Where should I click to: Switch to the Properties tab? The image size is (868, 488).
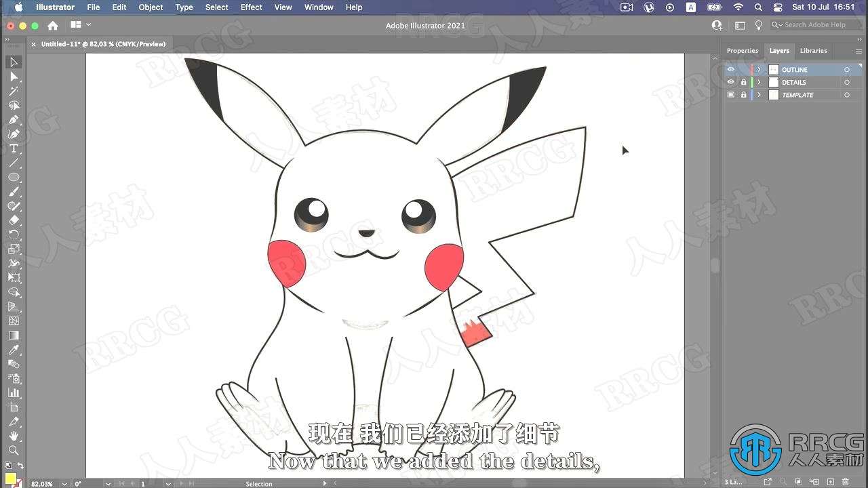pos(743,51)
